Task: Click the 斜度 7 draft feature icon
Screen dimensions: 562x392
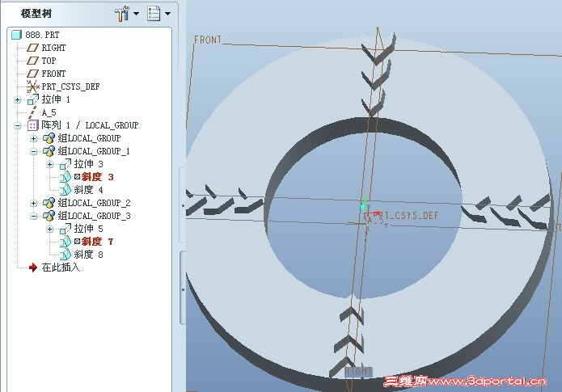Action: tap(65, 241)
